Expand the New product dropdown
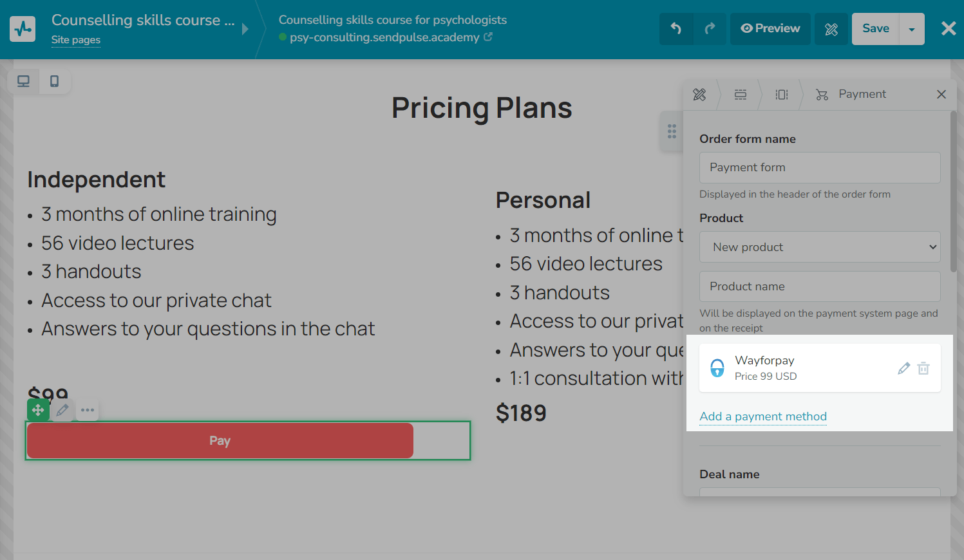964x560 pixels. point(820,247)
